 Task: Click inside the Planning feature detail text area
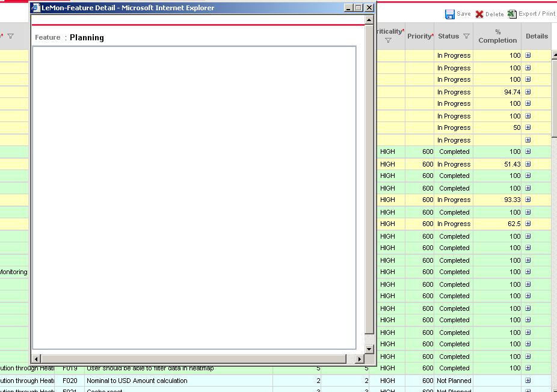(194, 198)
